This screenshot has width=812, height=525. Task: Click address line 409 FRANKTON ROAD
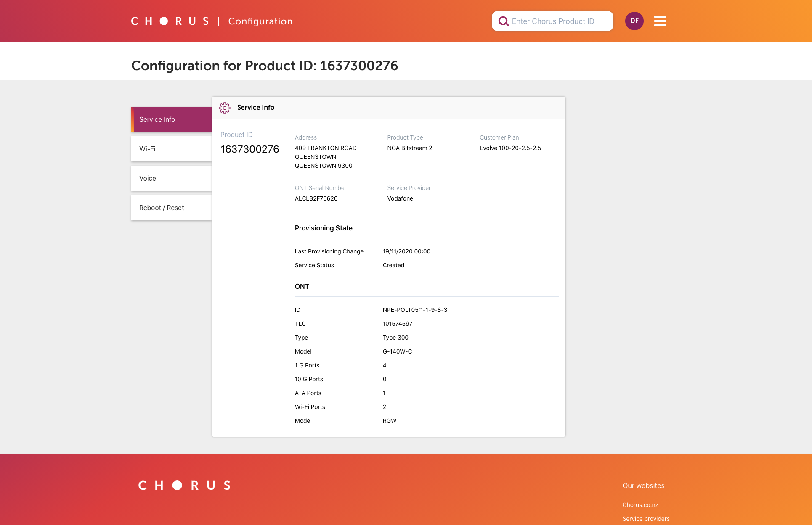(326, 148)
